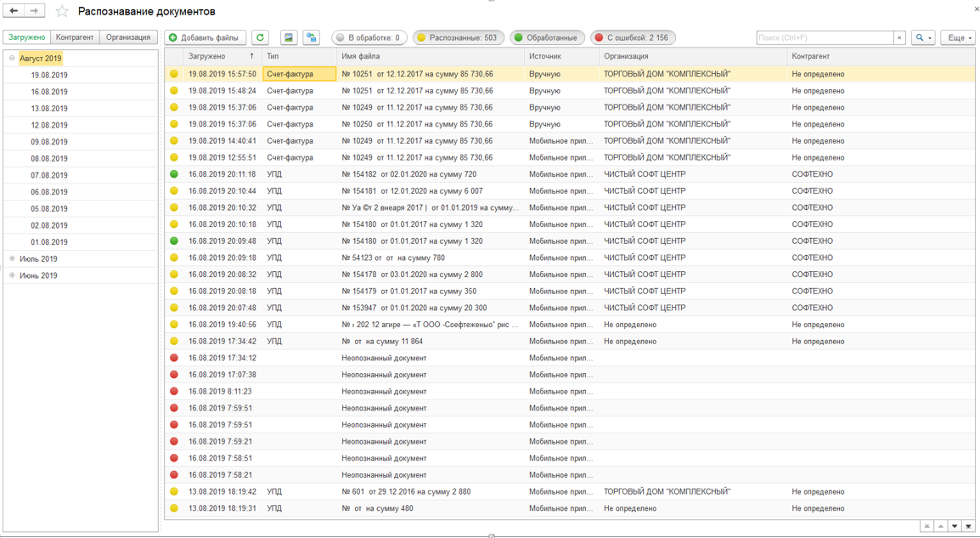Viewport: 980px width, 538px height.
Task: Click the image preview toolbar icon
Action: 289,37
